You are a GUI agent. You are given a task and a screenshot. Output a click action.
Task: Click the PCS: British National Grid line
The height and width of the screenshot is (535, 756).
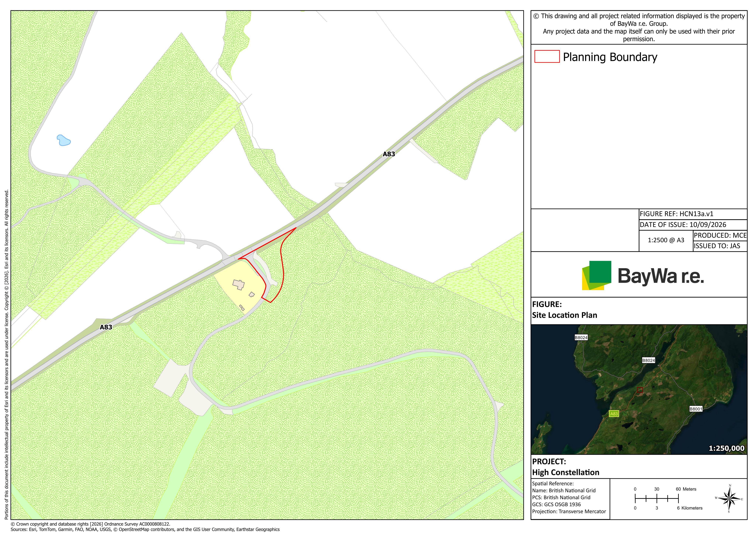561,498
